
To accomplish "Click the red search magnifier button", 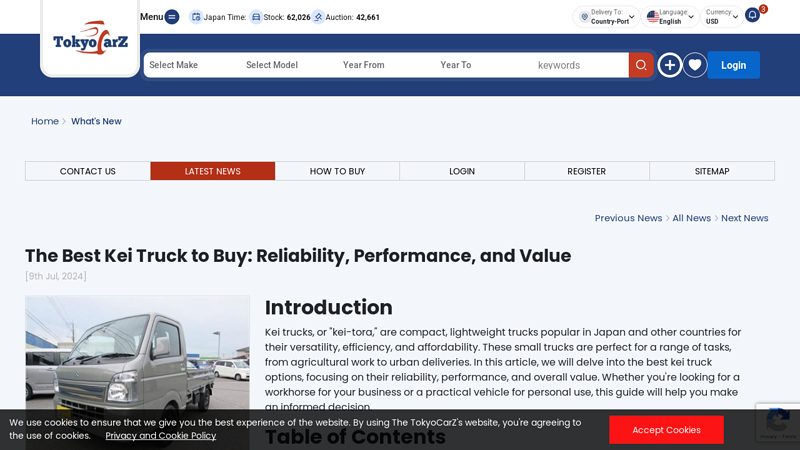I will point(641,65).
